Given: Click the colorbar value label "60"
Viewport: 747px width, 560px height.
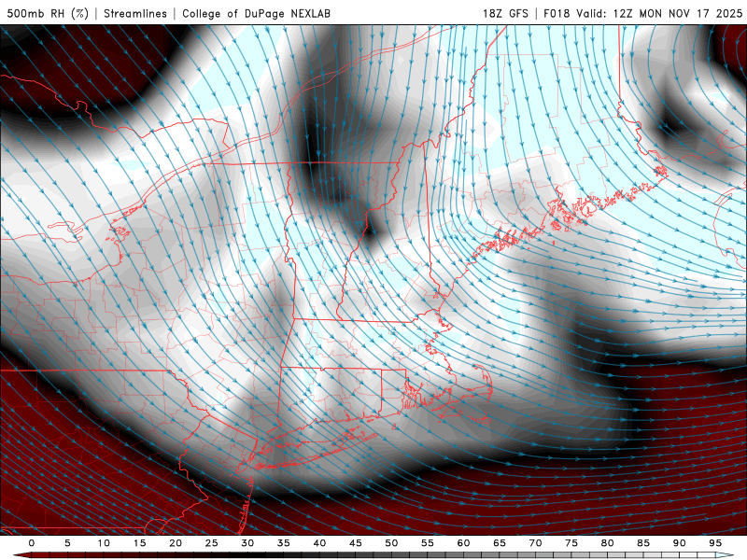Looking at the screenshot, I should 463,543.
